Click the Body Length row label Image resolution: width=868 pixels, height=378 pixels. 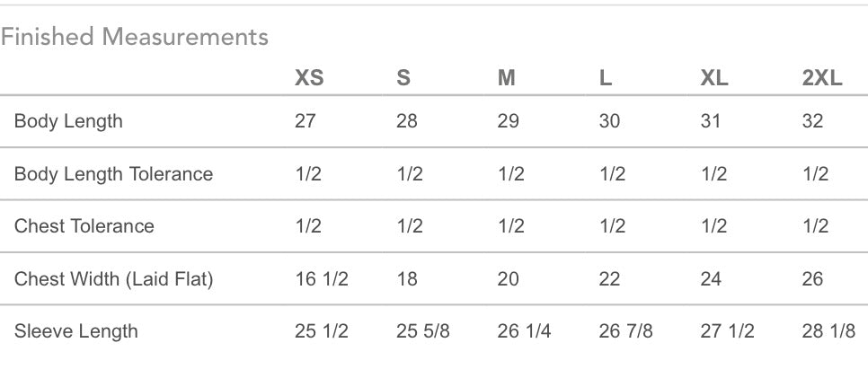68,121
